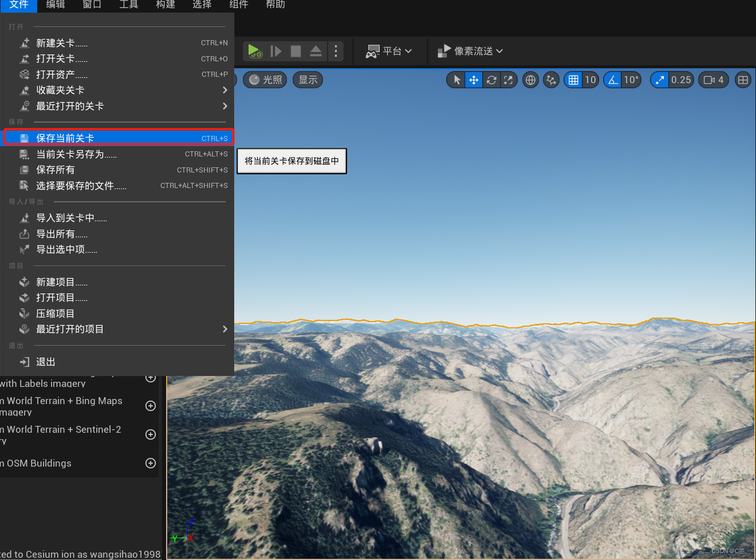Choose 选择要保存的文件 menu entry
Viewport: 756px width, 560px height.
click(x=117, y=186)
